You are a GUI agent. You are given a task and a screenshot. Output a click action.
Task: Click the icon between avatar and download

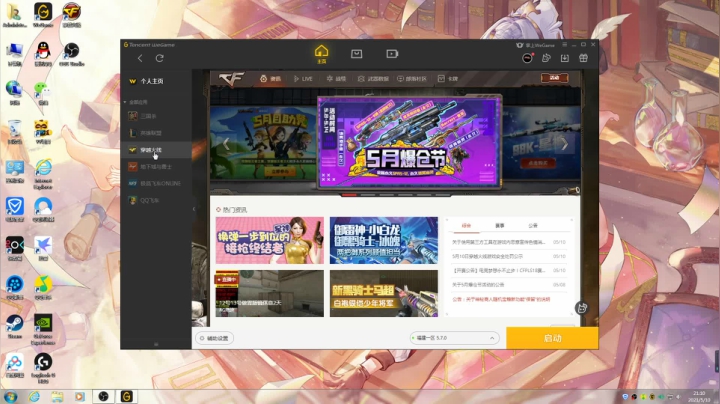pyautogui.click(x=546, y=58)
